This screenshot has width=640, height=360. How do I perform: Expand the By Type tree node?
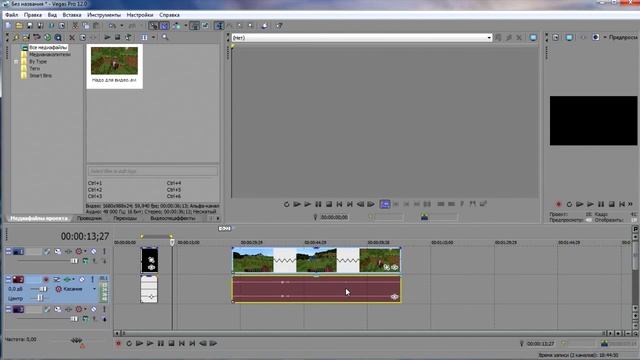16,62
